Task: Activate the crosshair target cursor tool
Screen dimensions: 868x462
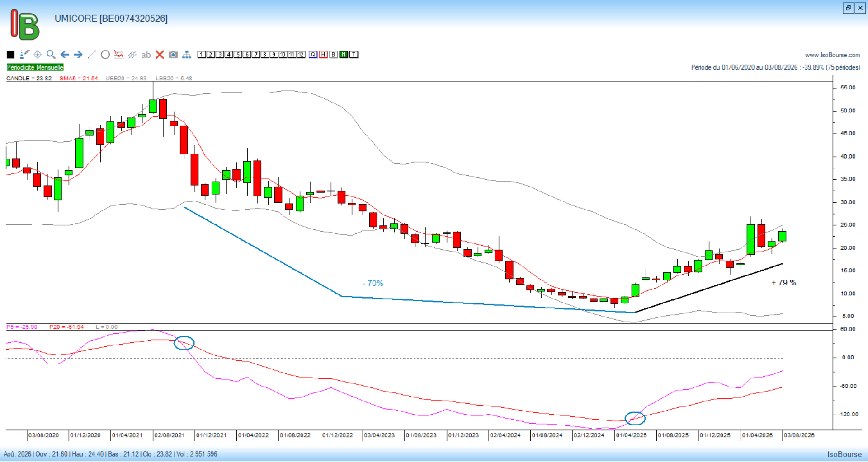Action: click(38, 55)
